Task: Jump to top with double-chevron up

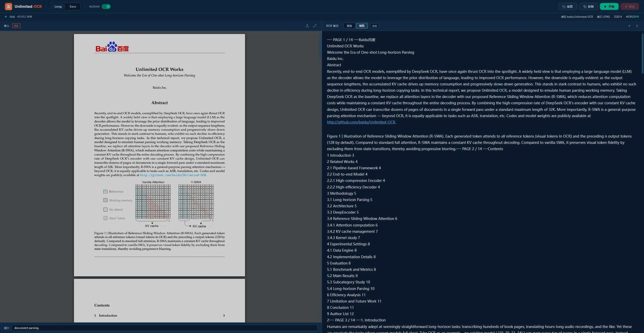Action: 629,26
